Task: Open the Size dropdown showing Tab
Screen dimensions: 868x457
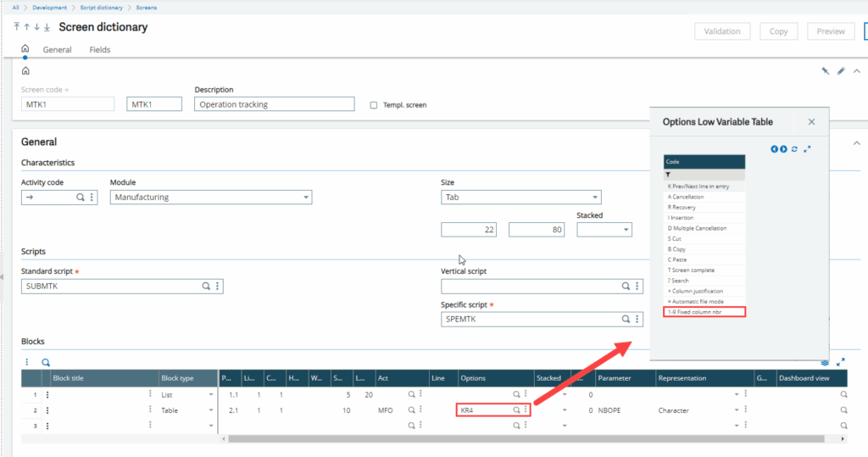Action: 520,198
